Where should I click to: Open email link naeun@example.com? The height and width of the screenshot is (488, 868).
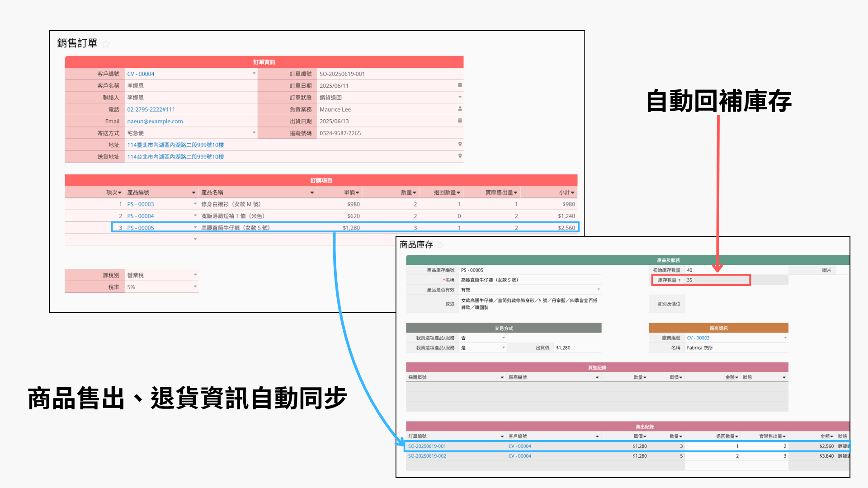pyautogui.click(x=155, y=121)
